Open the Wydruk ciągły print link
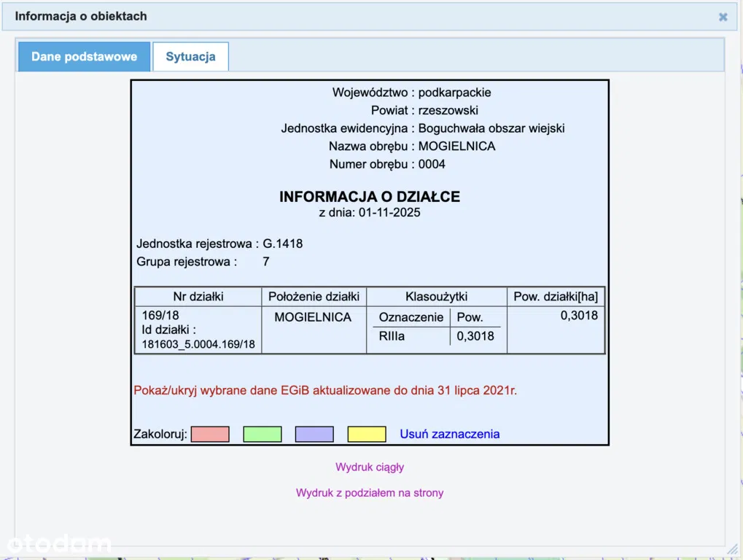This screenshot has width=743, height=560. click(370, 467)
